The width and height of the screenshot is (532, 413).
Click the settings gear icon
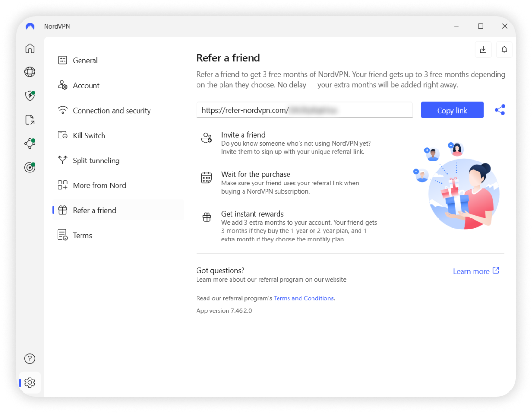coord(30,382)
